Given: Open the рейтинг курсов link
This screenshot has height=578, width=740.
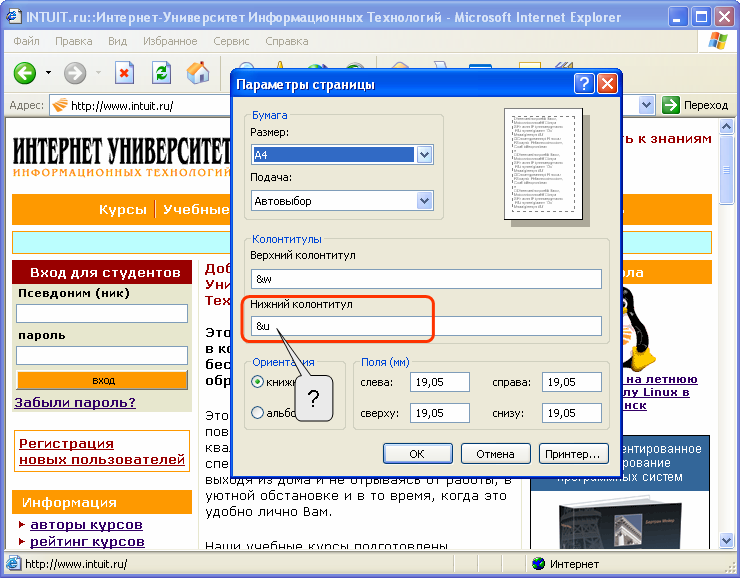Looking at the screenshot, I should tap(87, 542).
